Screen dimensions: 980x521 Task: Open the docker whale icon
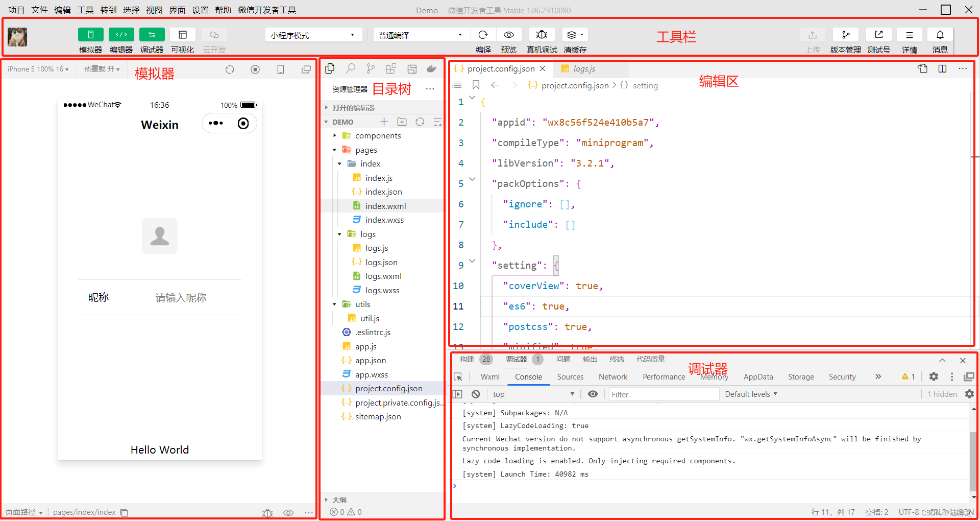431,68
